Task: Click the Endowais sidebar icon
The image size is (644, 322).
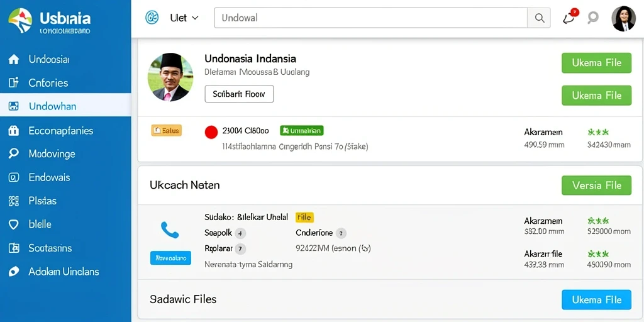Action: (x=14, y=177)
